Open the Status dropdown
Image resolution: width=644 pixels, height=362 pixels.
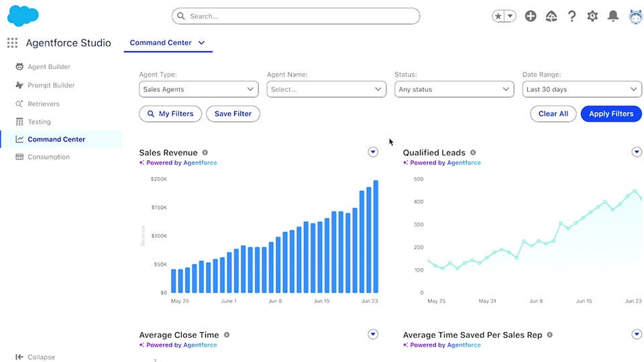[x=454, y=89]
